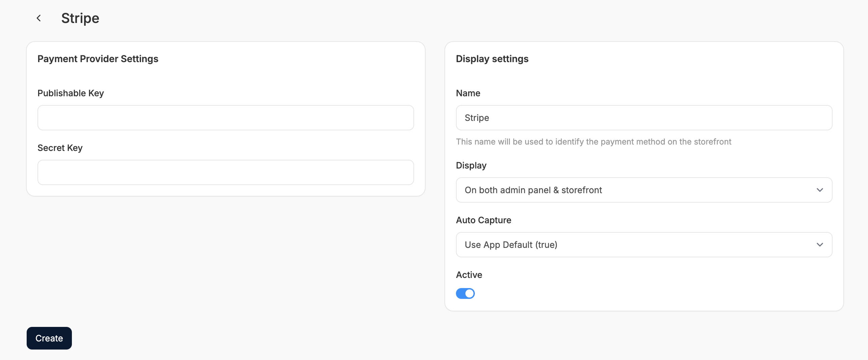Click the Name field containing Stripe
Screen dimensions: 868x360
coord(644,118)
